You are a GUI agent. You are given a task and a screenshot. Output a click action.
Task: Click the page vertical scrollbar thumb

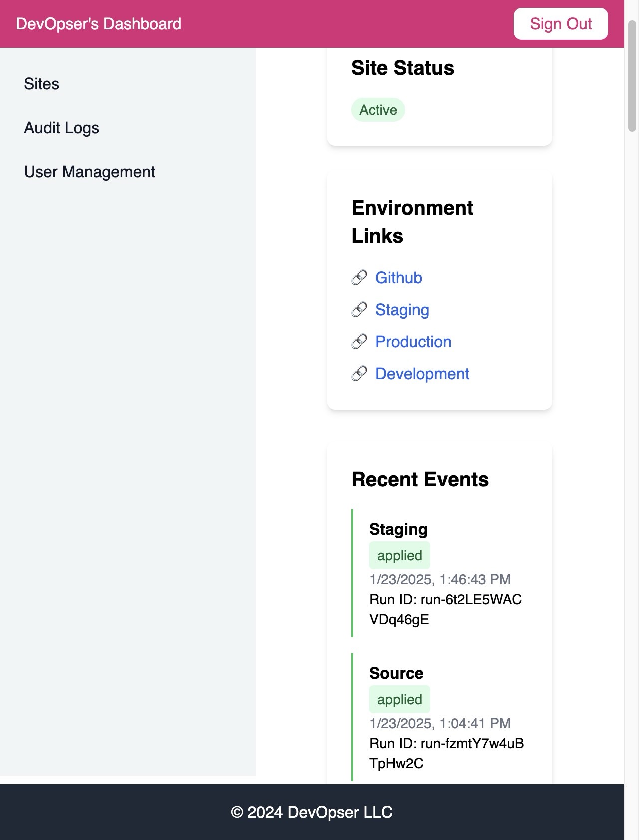[x=632, y=76]
